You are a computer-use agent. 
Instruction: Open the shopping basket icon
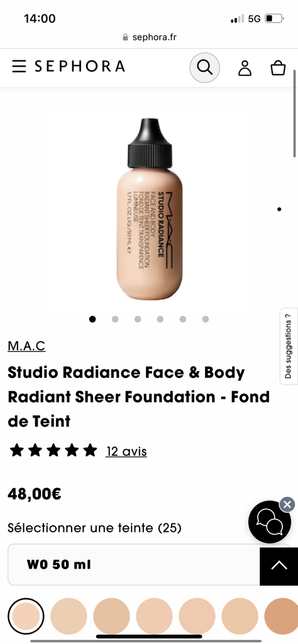[x=278, y=68]
